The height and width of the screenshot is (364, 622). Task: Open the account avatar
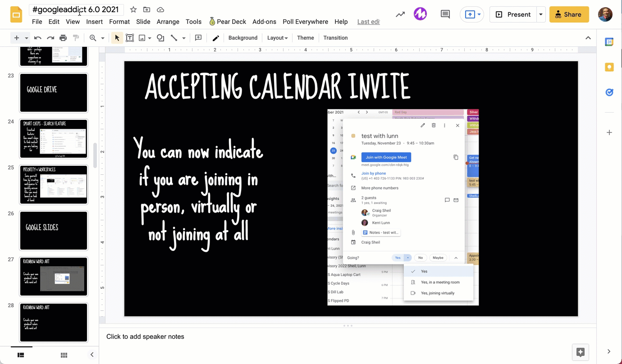(x=605, y=14)
